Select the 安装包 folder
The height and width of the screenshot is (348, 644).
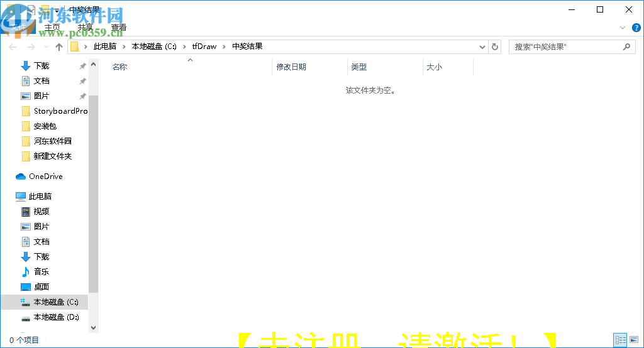pos(45,126)
